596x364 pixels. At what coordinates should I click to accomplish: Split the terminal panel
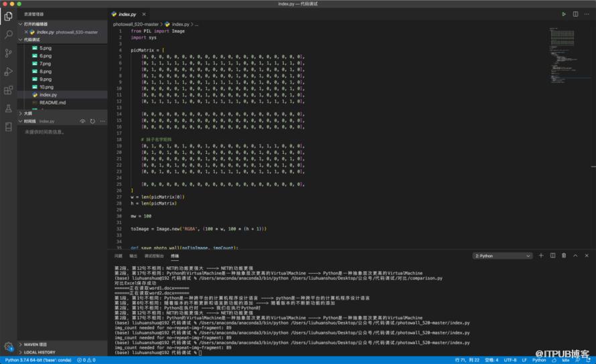(552, 256)
